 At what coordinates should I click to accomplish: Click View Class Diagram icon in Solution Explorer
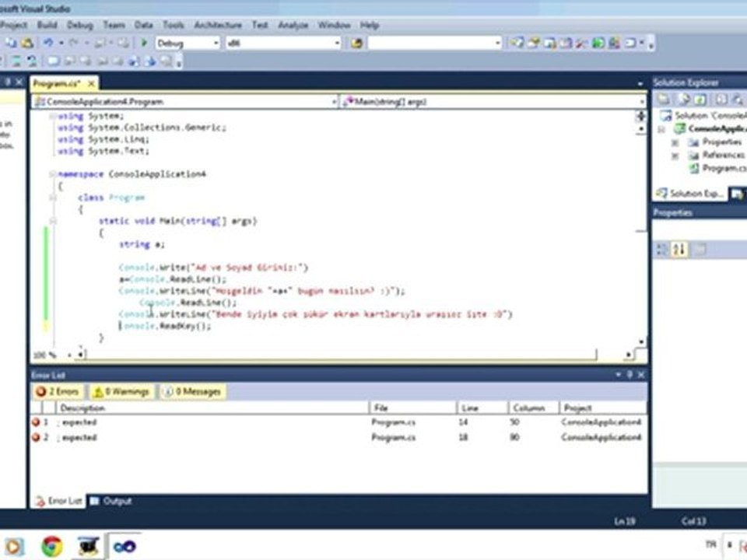point(738,100)
